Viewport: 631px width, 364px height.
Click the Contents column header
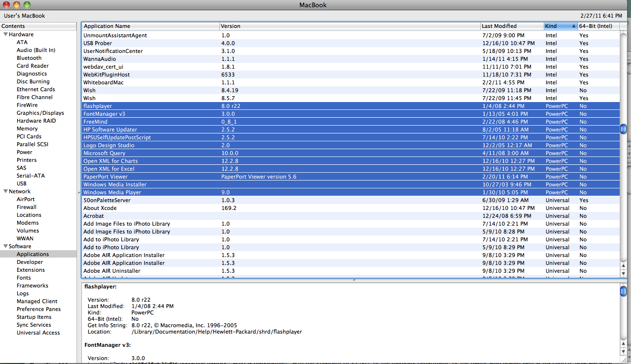click(38, 26)
